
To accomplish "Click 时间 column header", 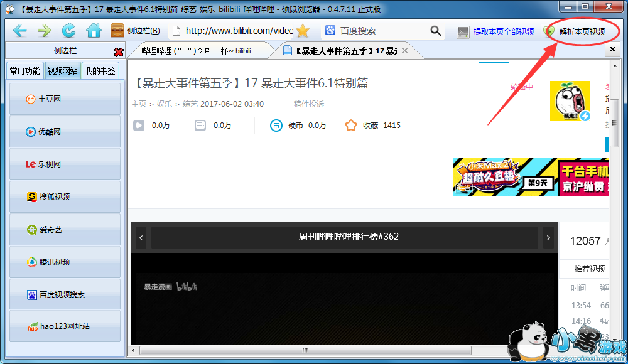I will tap(578, 288).
